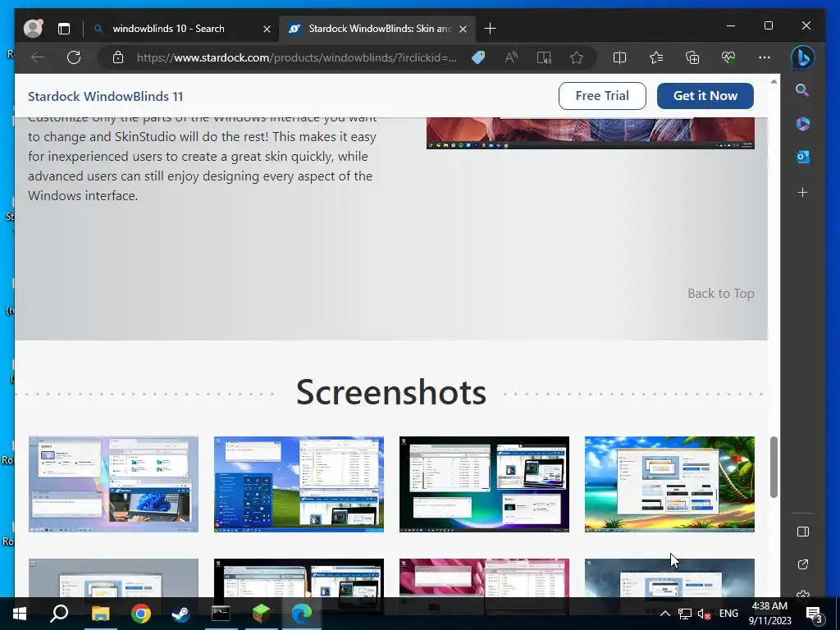Click the scroll up arrow of the page

click(774, 81)
